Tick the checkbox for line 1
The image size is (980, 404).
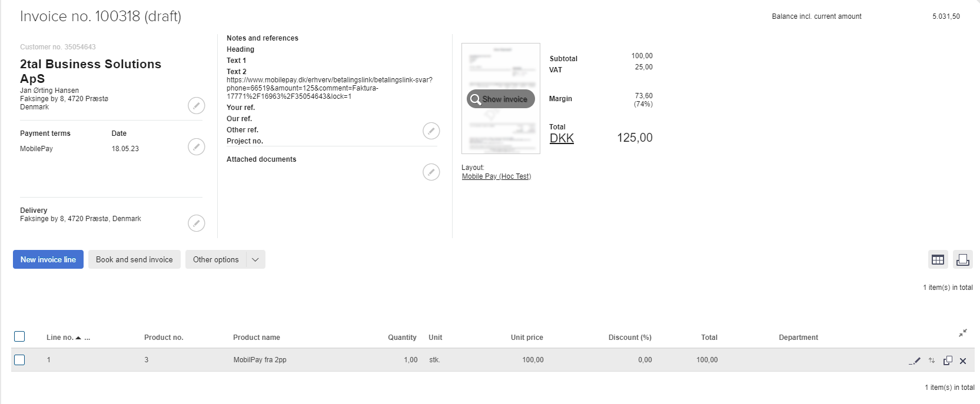[19, 360]
